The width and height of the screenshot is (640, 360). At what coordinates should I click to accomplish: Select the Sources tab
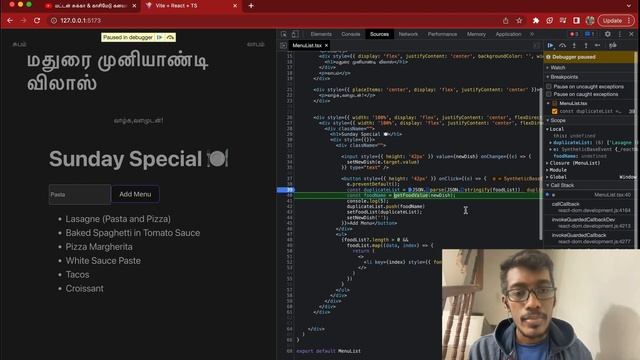[379, 34]
